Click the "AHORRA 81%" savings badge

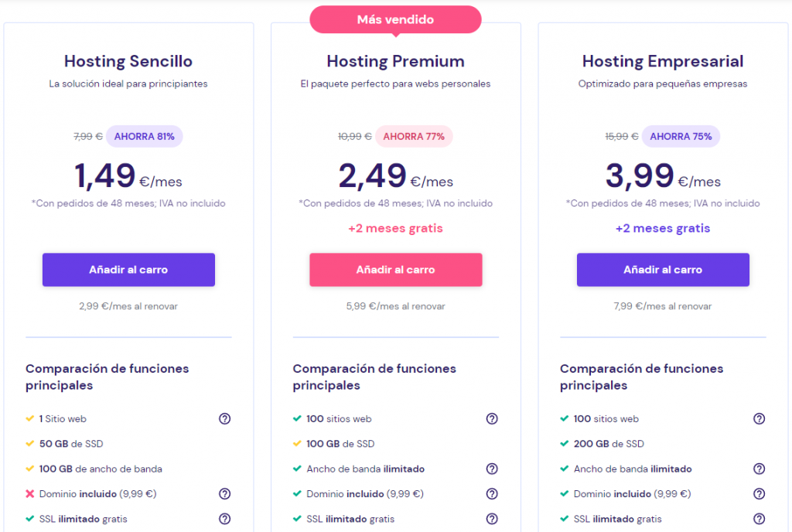(144, 136)
